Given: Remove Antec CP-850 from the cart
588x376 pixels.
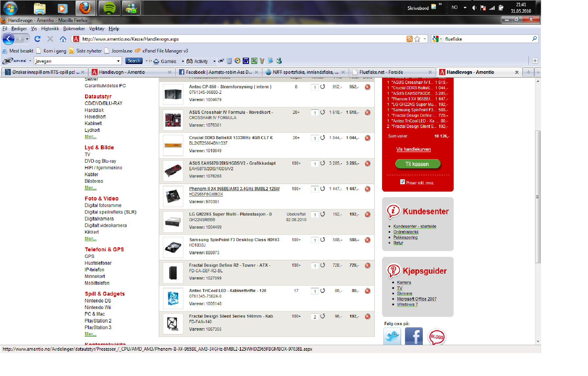Looking at the screenshot, I should (x=368, y=87).
